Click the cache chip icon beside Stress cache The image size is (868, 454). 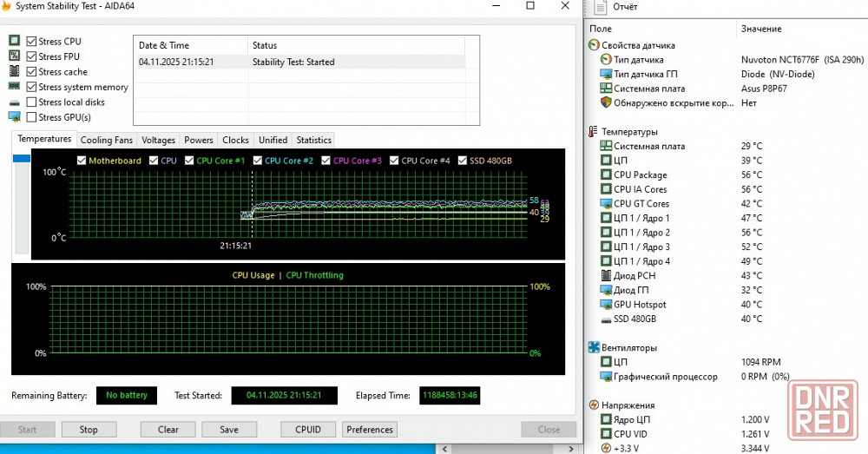pyautogui.click(x=15, y=71)
